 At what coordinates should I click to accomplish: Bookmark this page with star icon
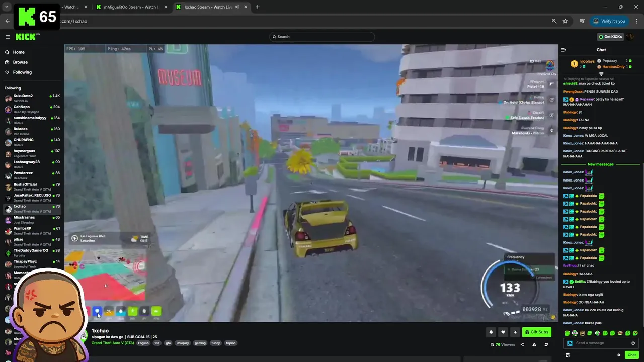point(565,21)
